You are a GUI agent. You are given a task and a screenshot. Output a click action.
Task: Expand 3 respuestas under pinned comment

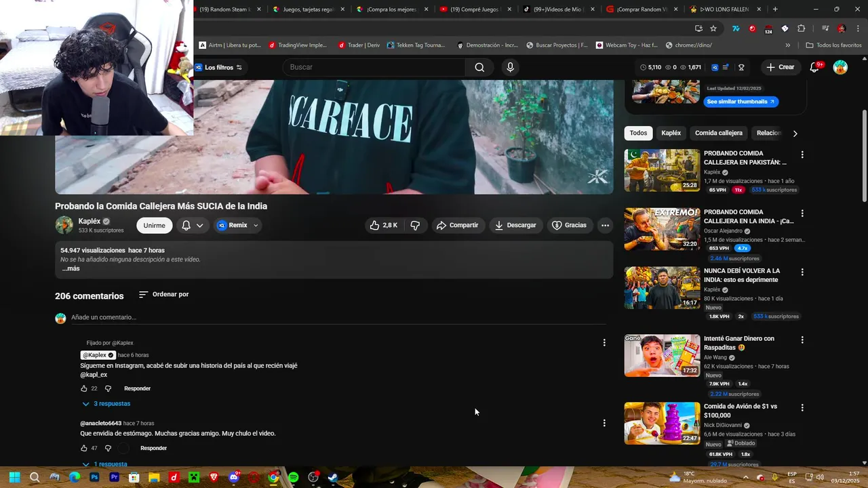pos(106,403)
